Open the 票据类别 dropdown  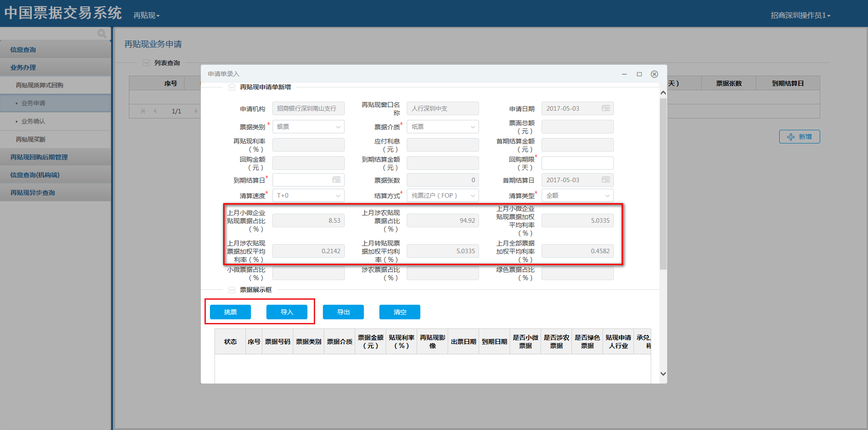(x=308, y=127)
